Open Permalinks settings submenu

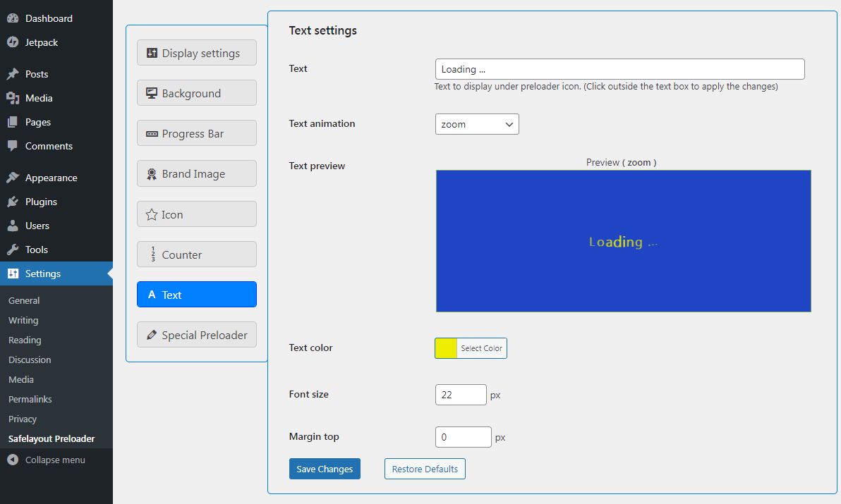(30, 399)
